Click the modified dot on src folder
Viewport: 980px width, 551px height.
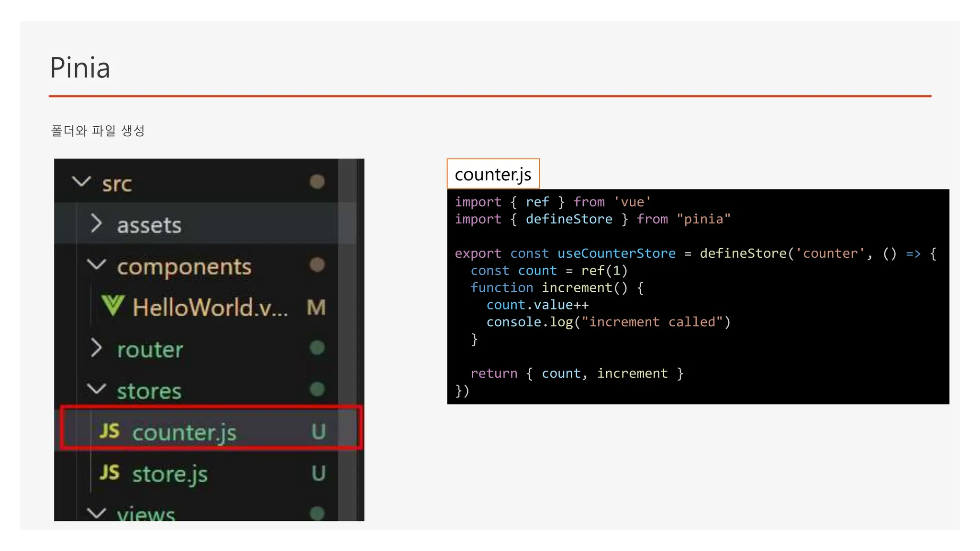(317, 182)
